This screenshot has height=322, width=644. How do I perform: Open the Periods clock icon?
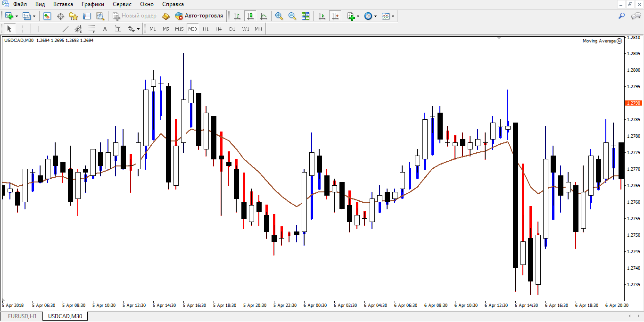pyautogui.click(x=368, y=16)
